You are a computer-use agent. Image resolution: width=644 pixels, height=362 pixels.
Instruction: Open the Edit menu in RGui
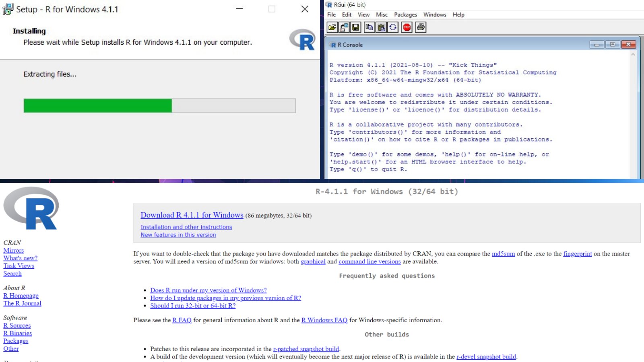click(347, 14)
